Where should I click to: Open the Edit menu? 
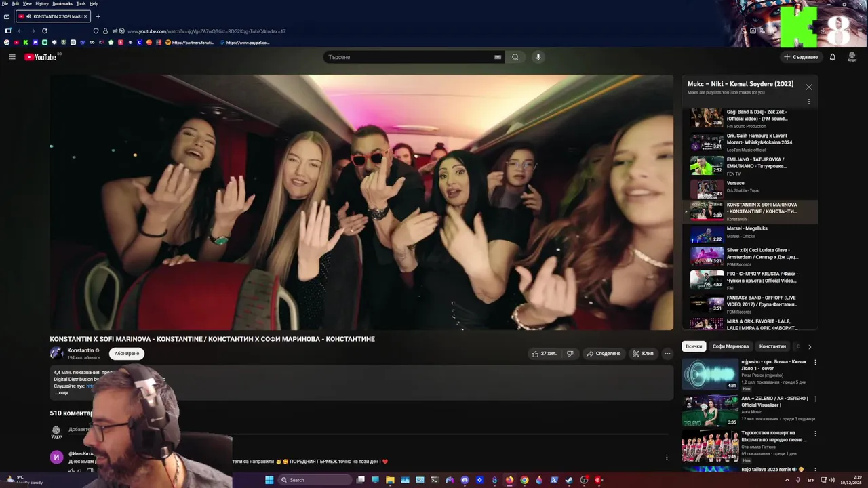(16, 3)
